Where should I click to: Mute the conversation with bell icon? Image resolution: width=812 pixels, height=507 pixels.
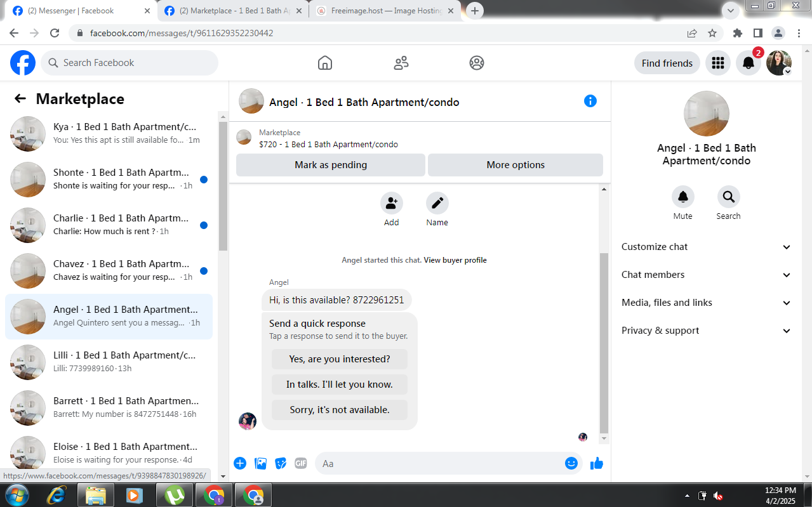(683, 197)
